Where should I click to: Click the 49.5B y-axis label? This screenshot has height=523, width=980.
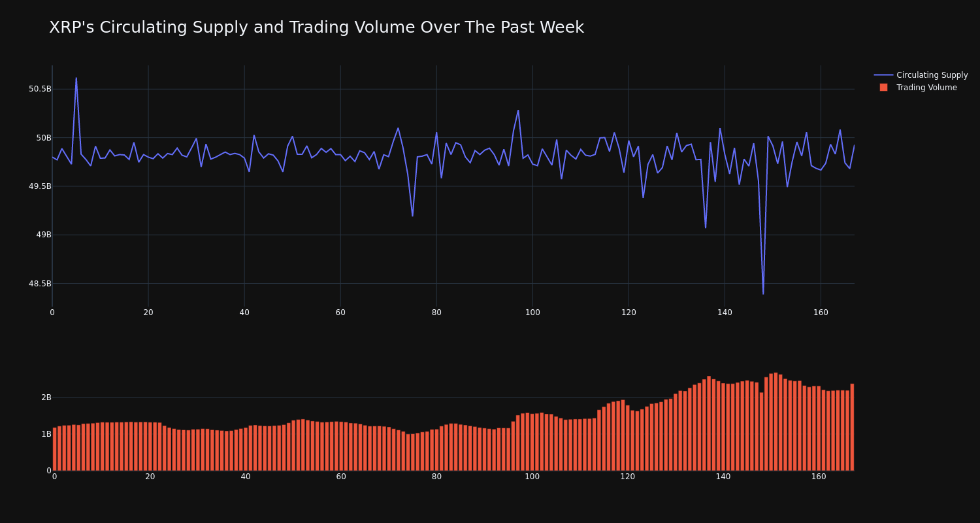tap(40, 186)
